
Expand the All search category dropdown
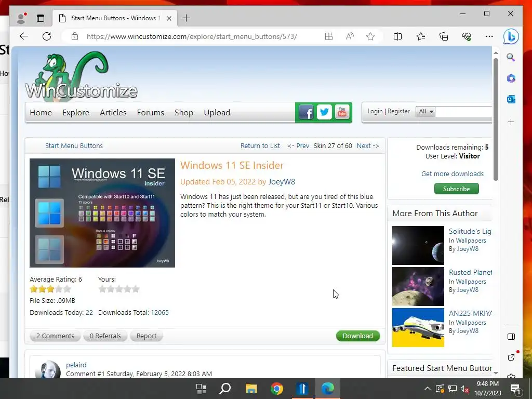[425, 111]
